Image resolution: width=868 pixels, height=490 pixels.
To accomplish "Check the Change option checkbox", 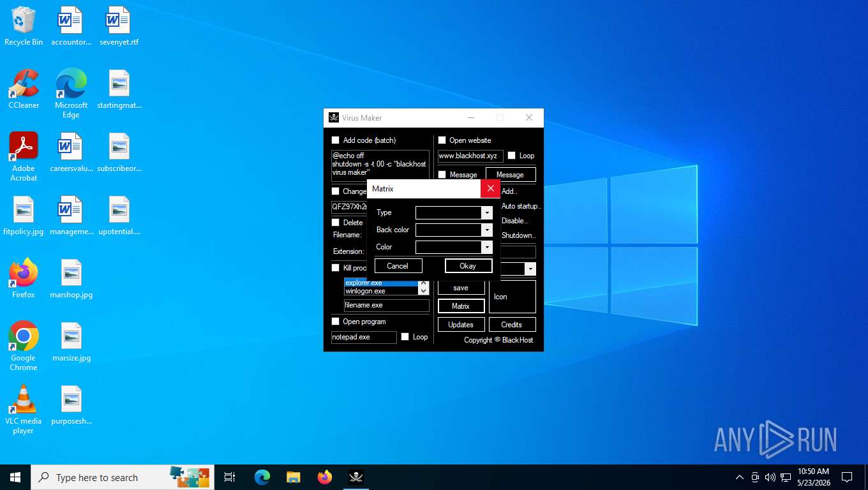I will point(336,191).
